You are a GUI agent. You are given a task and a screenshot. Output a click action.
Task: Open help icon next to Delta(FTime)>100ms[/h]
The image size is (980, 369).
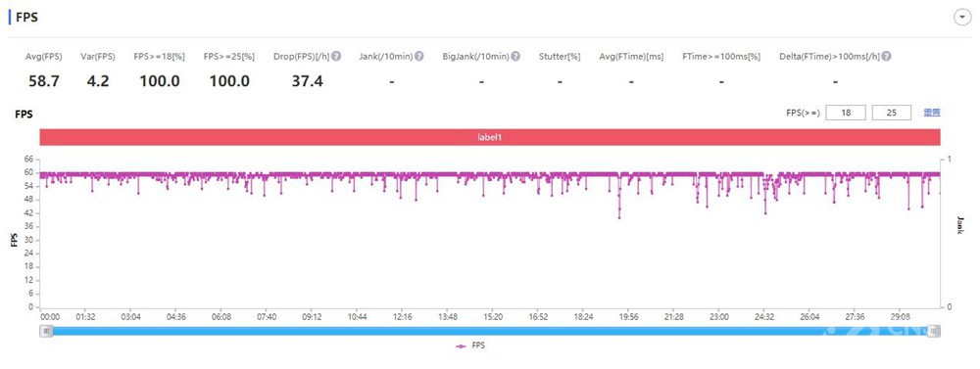tap(886, 56)
